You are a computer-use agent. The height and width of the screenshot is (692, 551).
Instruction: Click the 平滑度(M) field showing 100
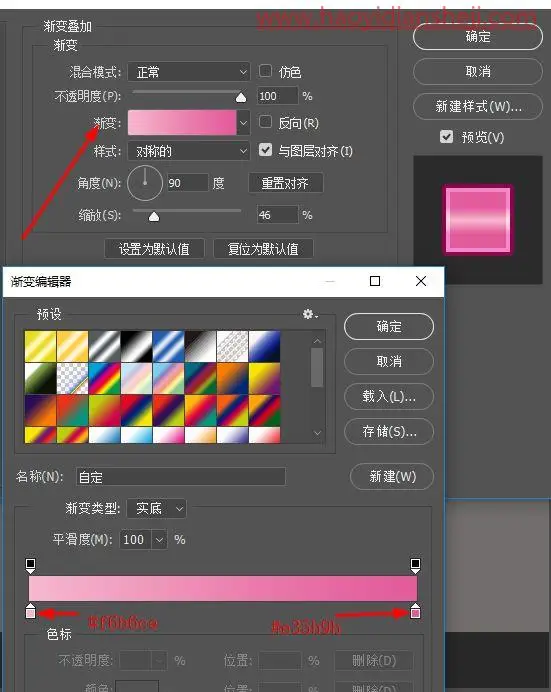coord(135,539)
